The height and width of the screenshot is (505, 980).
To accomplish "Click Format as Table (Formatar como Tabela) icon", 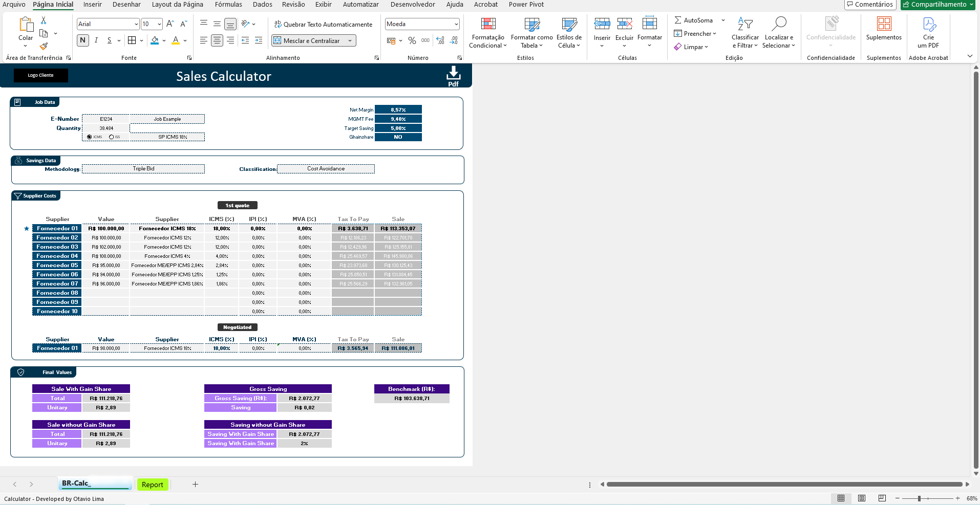I will [x=532, y=24].
